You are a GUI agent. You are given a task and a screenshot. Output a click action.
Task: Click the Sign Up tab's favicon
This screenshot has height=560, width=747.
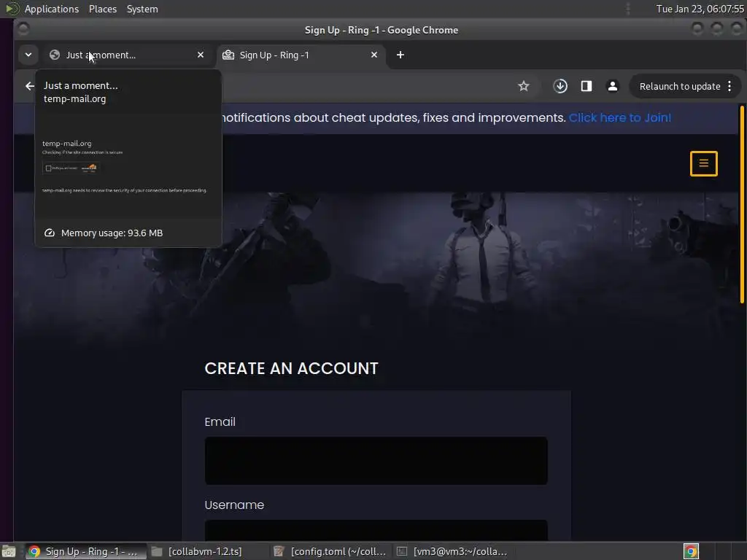click(228, 55)
